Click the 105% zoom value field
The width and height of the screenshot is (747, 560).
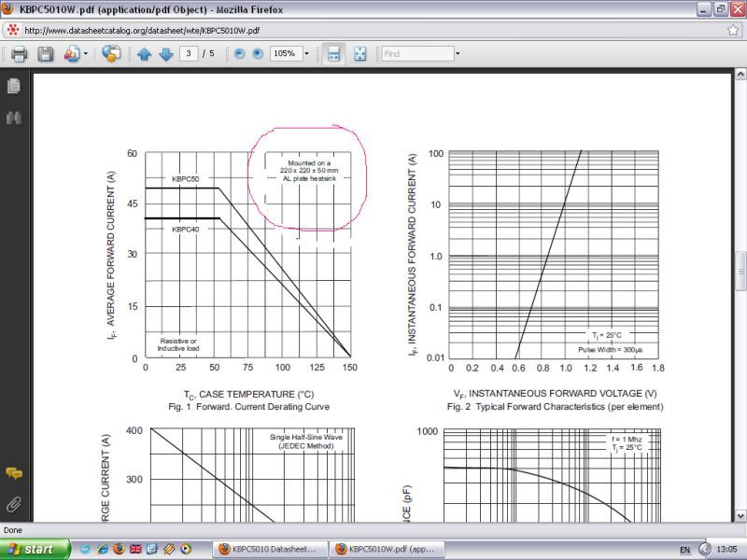286,53
